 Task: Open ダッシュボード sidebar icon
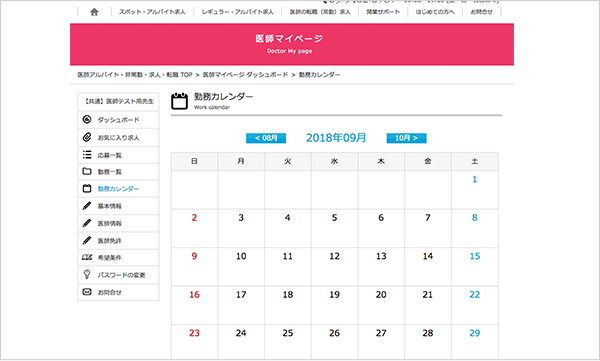tap(87, 119)
